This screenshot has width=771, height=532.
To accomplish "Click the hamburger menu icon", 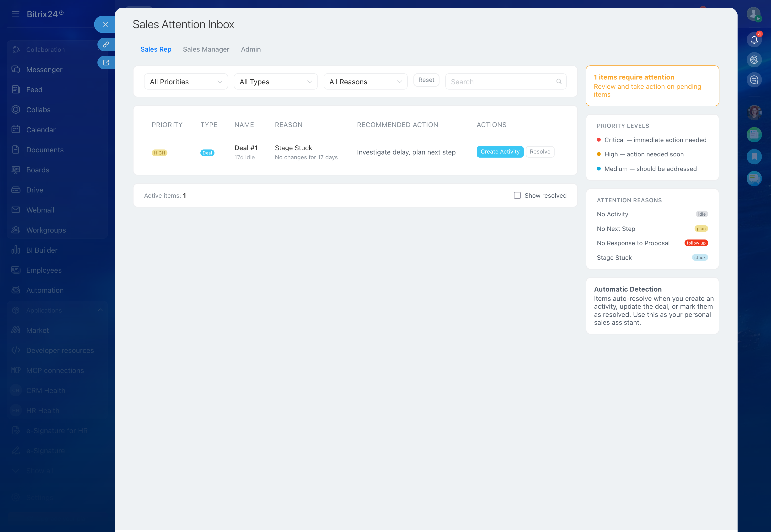I will click(x=16, y=14).
